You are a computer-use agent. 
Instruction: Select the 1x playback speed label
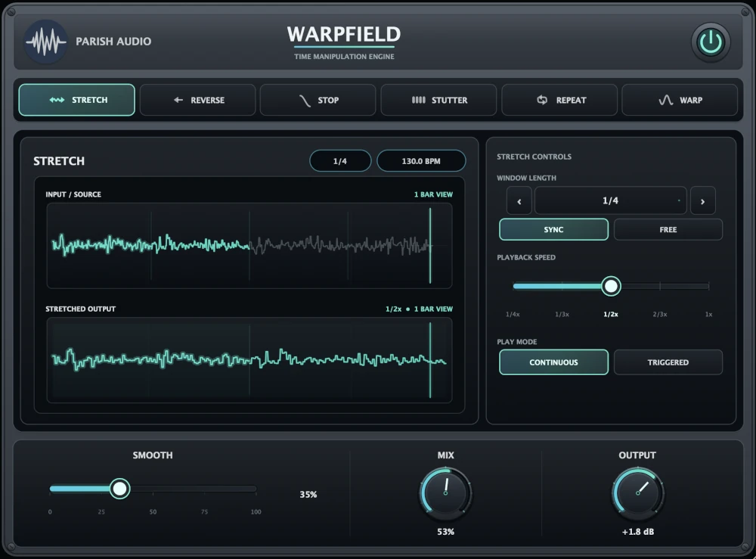tap(709, 315)
